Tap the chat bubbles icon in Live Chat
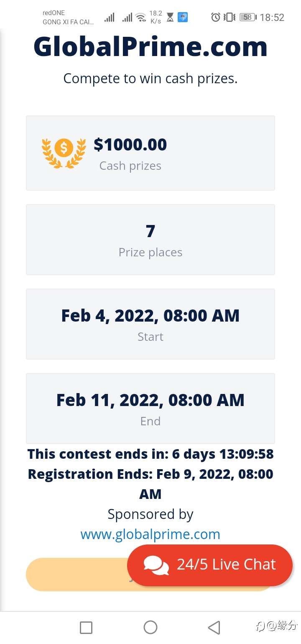Image resolution: width=301 pixels, height=644 pixels. [x=156, y=565]
